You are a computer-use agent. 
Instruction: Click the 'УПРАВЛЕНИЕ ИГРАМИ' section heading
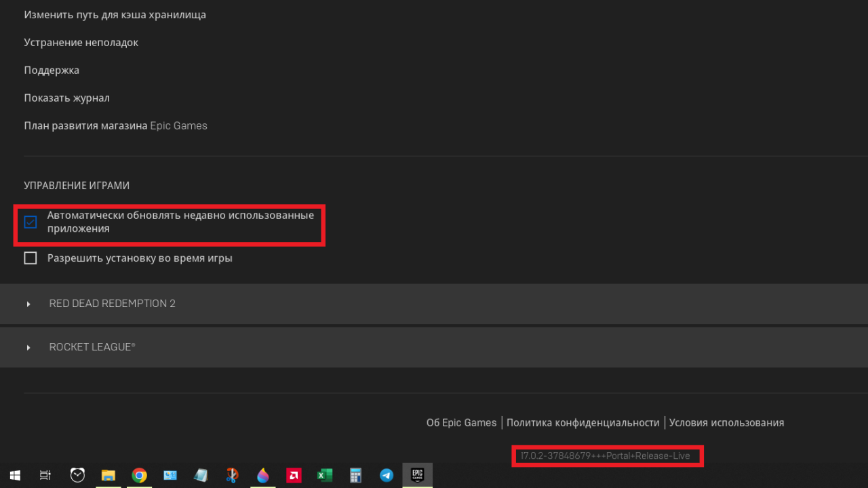pos(77,185)
